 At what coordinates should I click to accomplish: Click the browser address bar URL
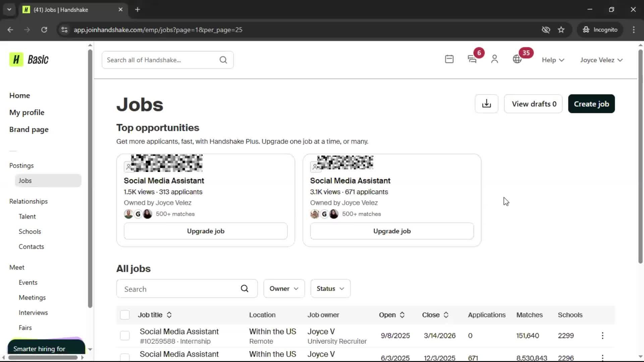click(x=158, y=29)
